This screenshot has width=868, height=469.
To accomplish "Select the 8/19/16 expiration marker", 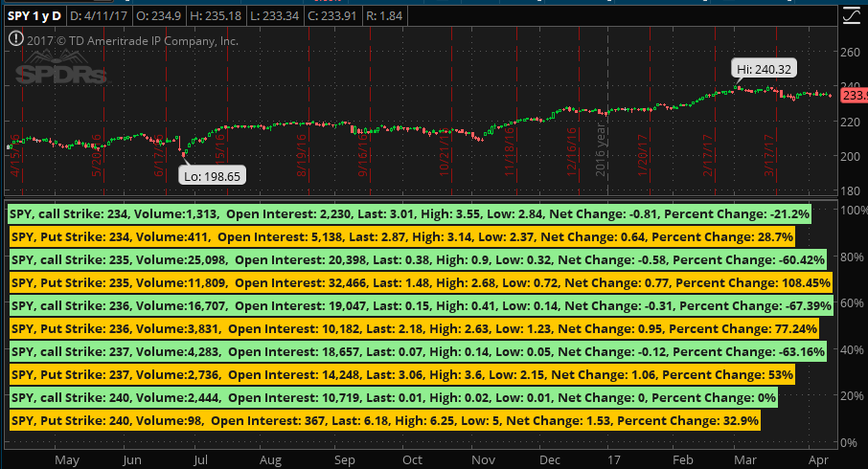I will click(x=302, y=155).
